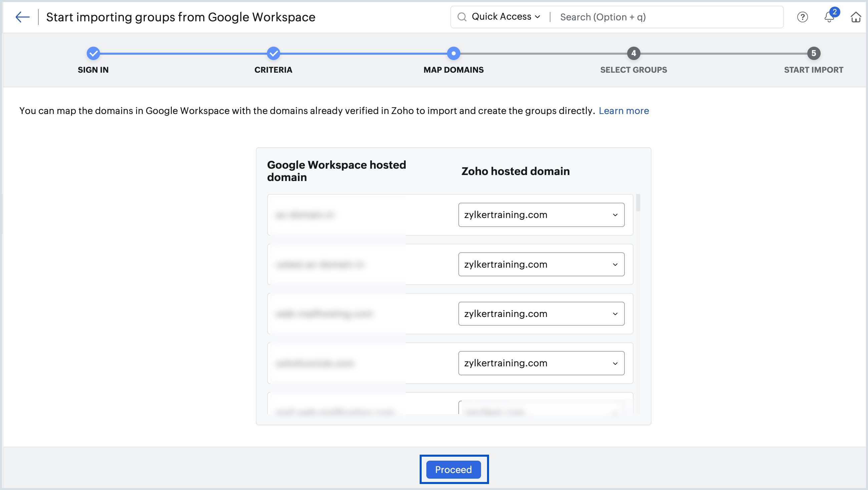868x490 pixels.
Task: Switch to the SELECT GROUPS step label
Action: [x=633, y=70]
